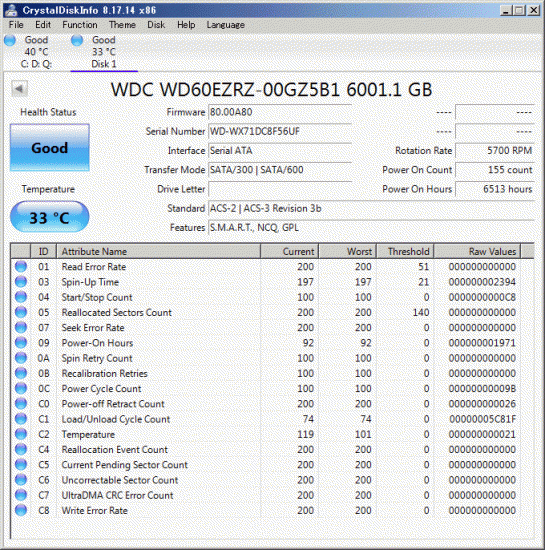Click the Serial Number field
Image resolution: width=545 pixels, height=550 pixels.
pyautogui.click(x=280, y=132)
